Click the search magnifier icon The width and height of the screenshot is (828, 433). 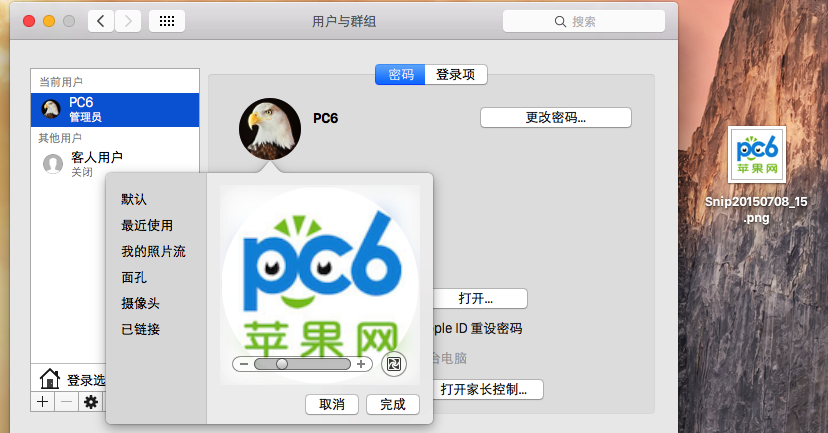560,22
